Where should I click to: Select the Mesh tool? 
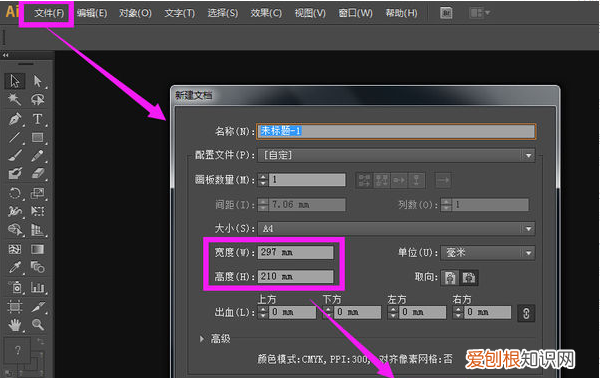click(15, 249)
